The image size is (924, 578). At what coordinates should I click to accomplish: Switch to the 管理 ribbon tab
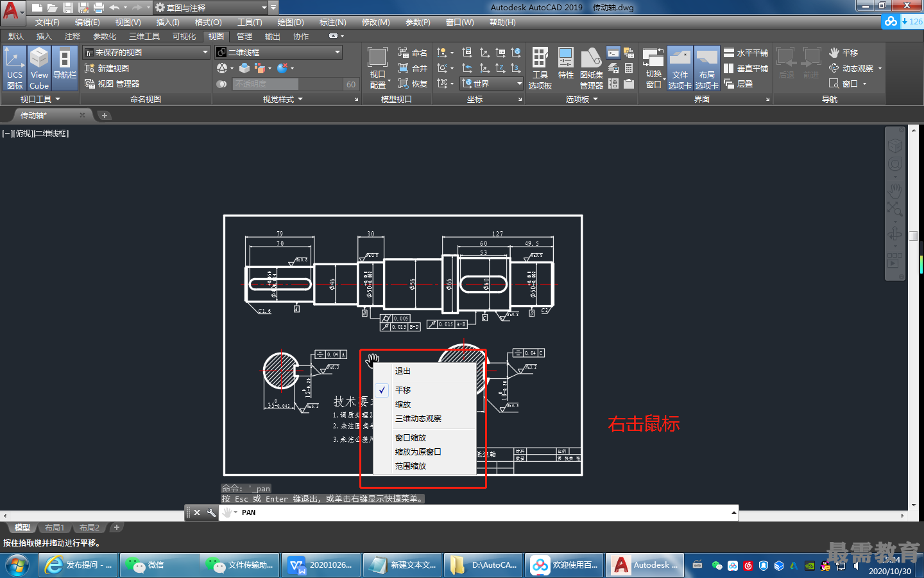[x=244, y=36]
